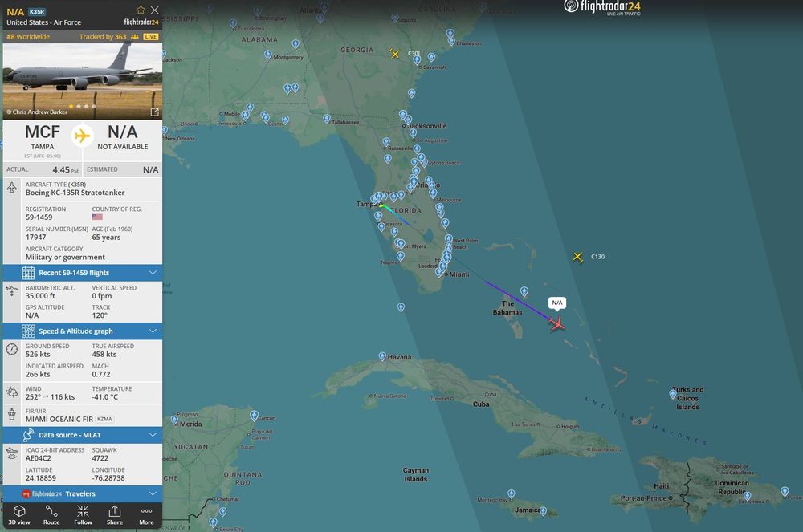Click the photo credit Chris Andrew Barker
Screen dimensions: 803x532
click(x=37, y=112)
